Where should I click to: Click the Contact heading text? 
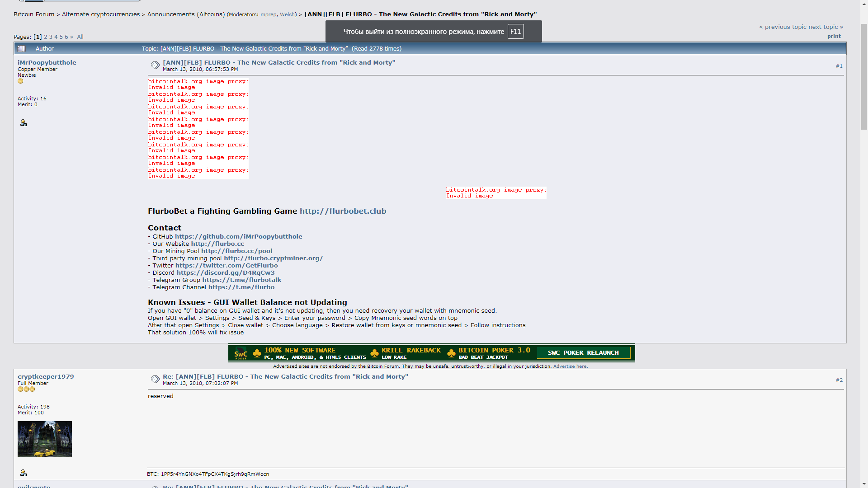point(165,228)
